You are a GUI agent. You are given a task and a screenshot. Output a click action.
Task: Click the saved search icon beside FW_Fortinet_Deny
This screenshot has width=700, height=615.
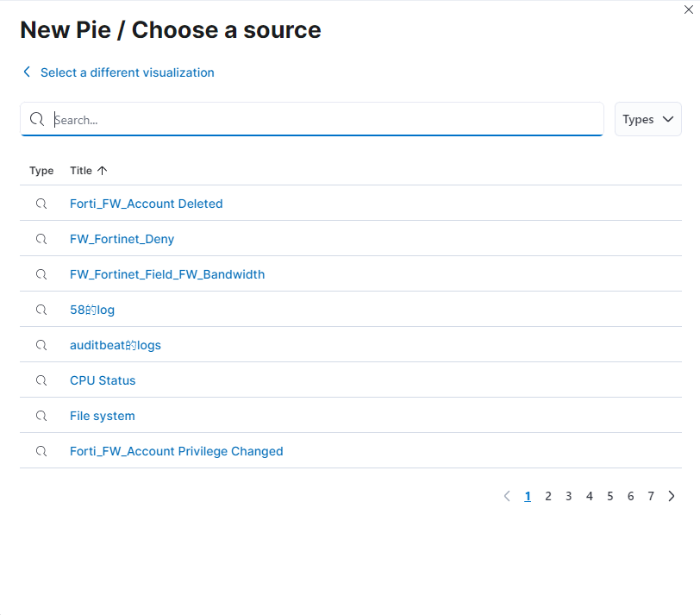point(41,239)
